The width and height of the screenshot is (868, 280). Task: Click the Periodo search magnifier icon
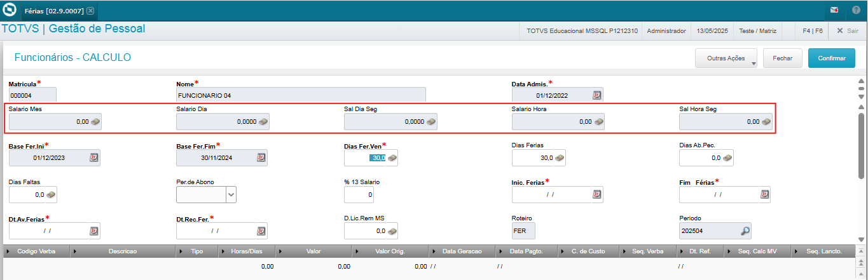tap(746, 231)
